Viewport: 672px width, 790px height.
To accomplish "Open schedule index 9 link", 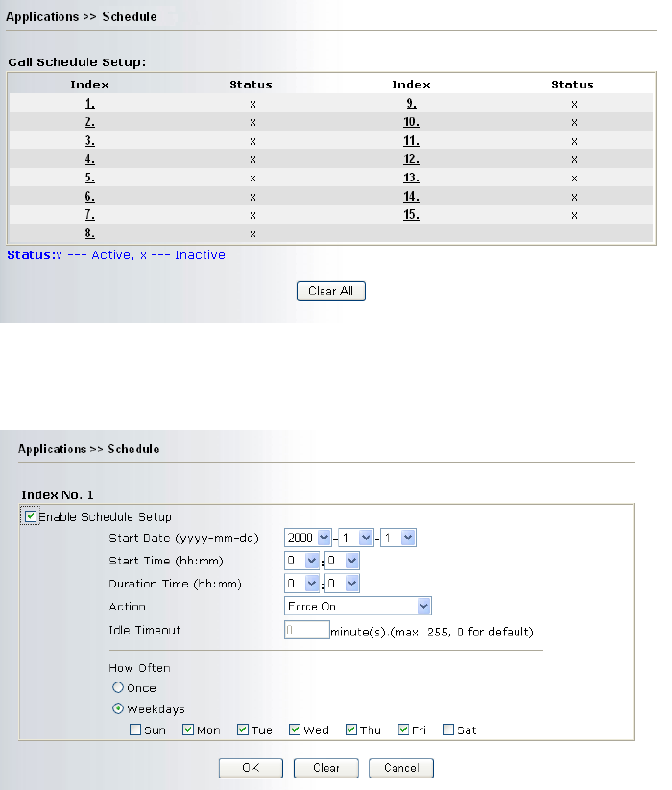I will [411, 104].
